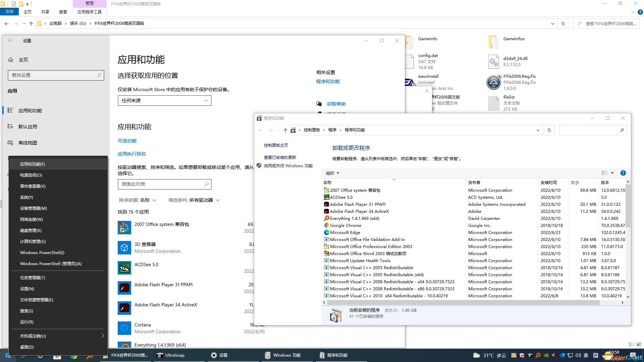
Task: Click refresh button in Explorer address bar
Action: pos(563,23)
